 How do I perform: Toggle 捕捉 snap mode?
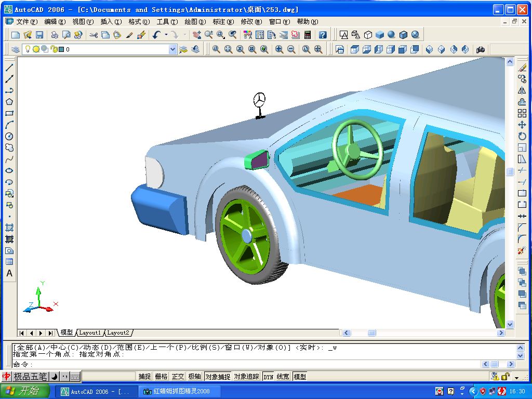(144, 377)
